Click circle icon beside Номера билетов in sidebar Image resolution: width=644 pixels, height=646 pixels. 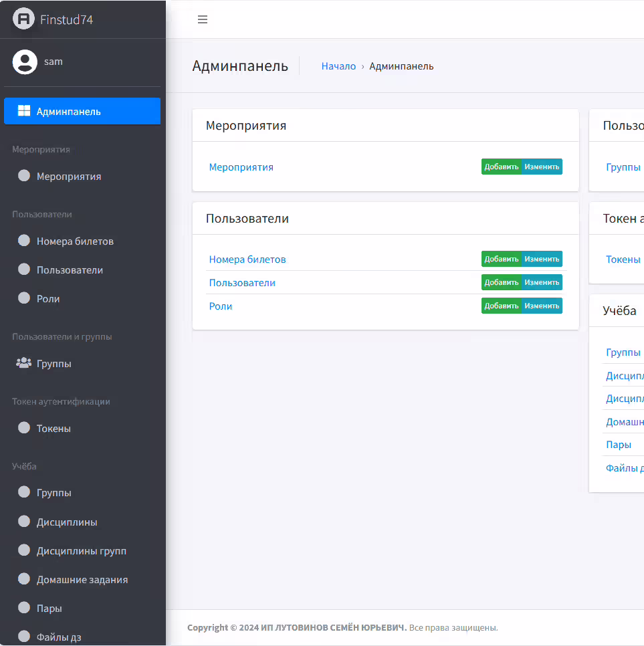pos(24,241)
